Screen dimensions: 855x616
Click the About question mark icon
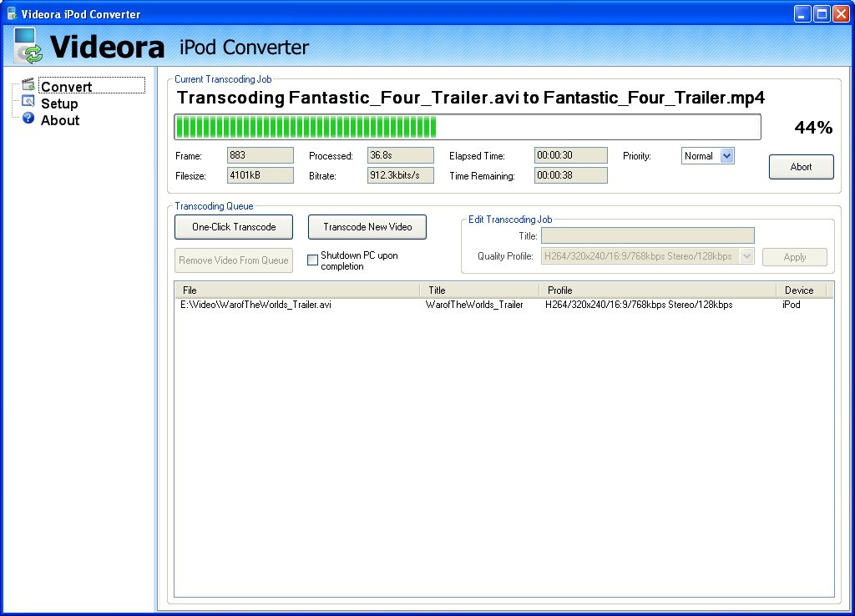tap(28, 119)
